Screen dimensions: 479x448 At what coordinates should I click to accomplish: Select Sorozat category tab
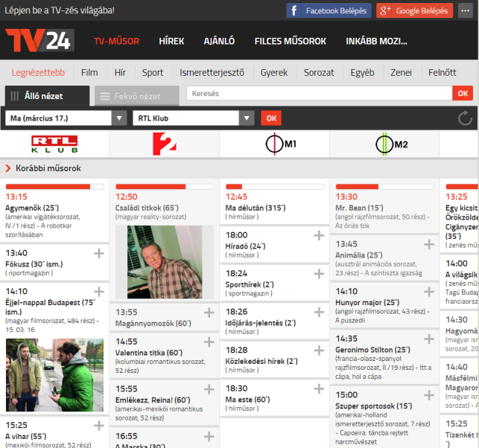point(319,73)
